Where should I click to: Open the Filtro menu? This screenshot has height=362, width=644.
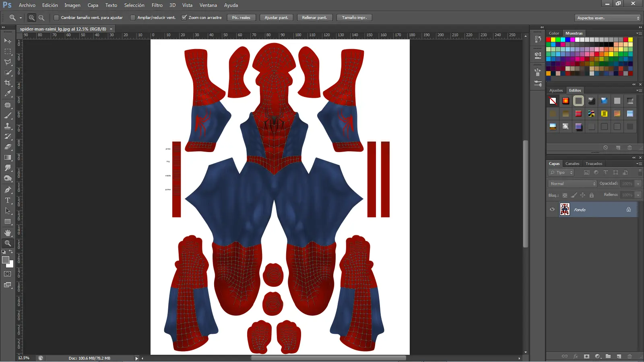157,5
